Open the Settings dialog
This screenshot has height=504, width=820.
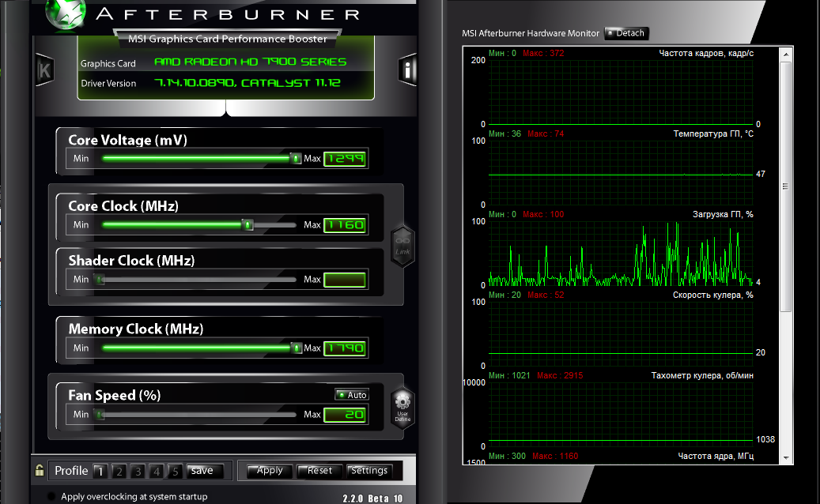point(369,471)
